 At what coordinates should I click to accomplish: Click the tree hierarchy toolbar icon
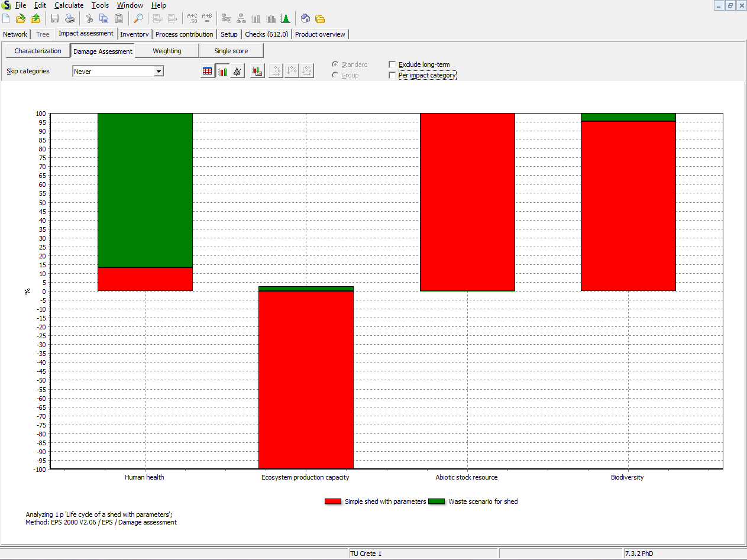click(241, 18)
